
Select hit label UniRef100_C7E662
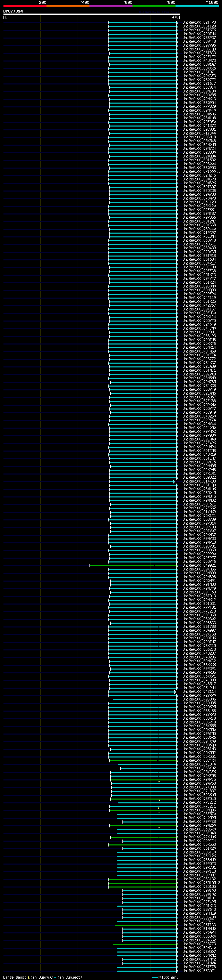(199, 508)
